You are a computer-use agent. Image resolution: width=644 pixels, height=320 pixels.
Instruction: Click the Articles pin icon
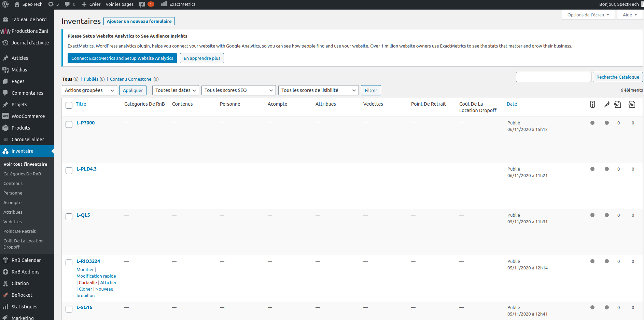(5, 58)
